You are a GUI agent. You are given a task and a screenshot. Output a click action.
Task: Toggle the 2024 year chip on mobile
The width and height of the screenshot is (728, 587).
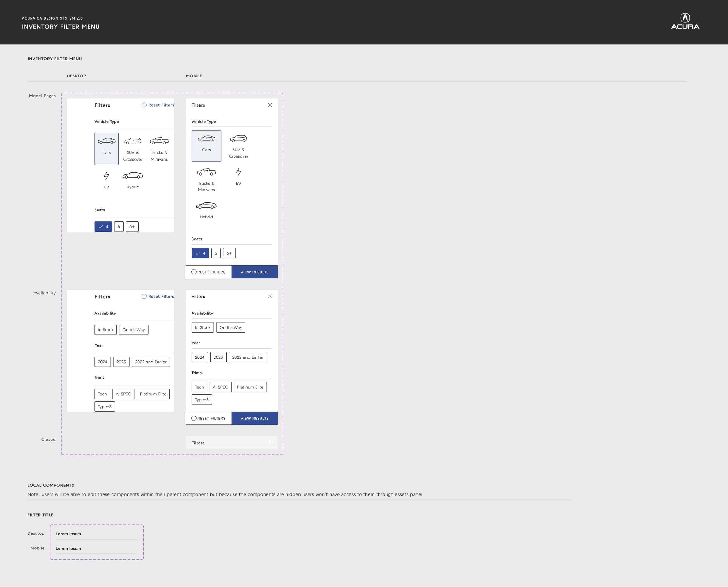click(x=199, y=357)
